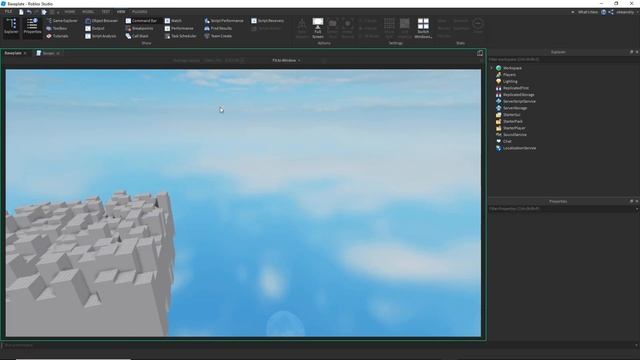640x360 pixels.
Task: Select StarterPlayer in the Explorer
Action: pos(514,128)
